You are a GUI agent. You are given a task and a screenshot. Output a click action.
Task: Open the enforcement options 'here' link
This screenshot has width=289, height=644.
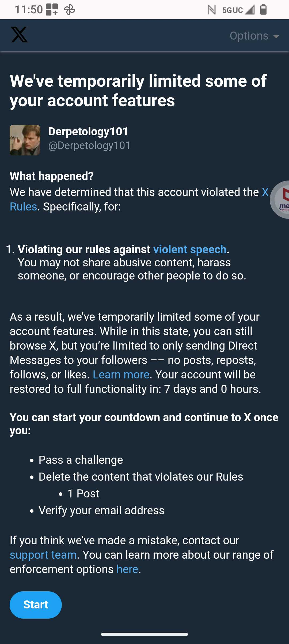click(127, 569)
